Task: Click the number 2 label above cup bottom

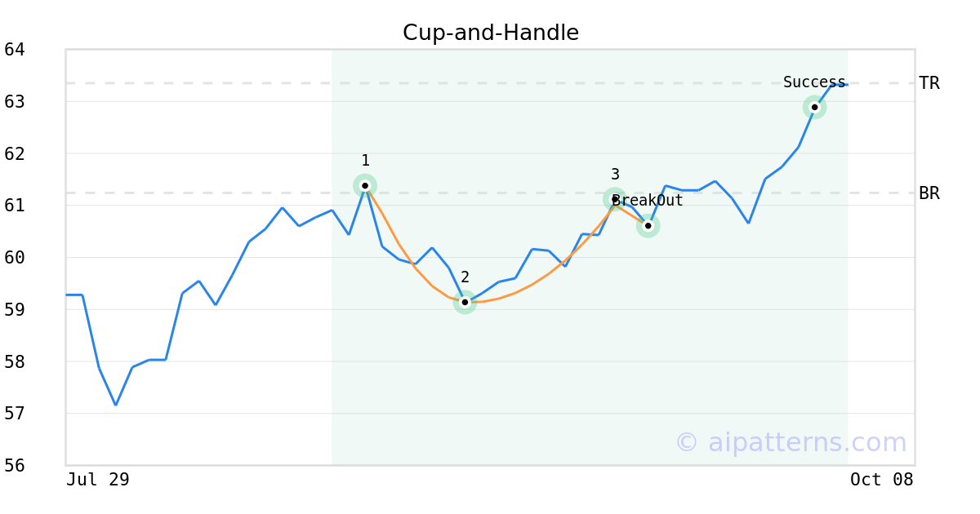Action: (x=465, y=277)
